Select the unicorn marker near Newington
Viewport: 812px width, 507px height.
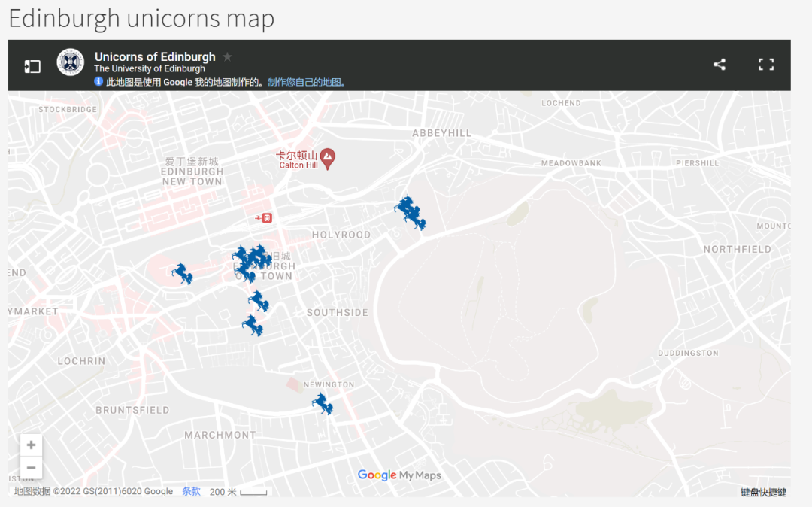[323, 404]
